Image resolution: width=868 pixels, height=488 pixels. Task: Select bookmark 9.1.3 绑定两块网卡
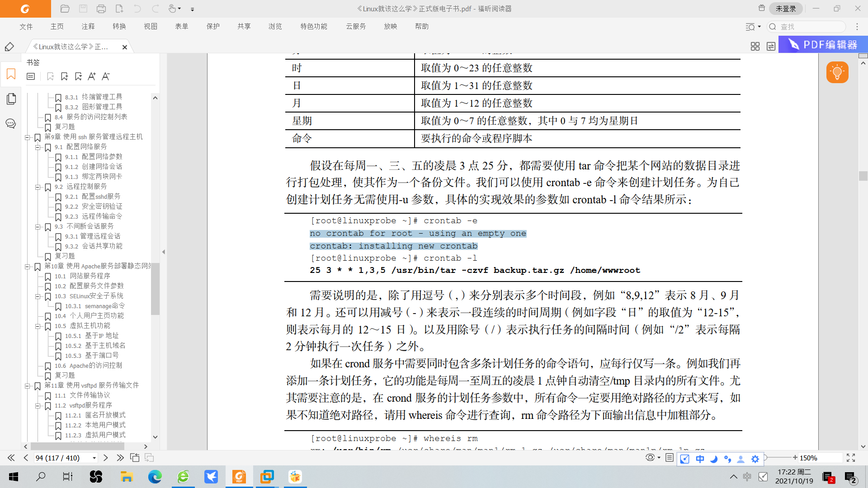click(x=94, y=177)
